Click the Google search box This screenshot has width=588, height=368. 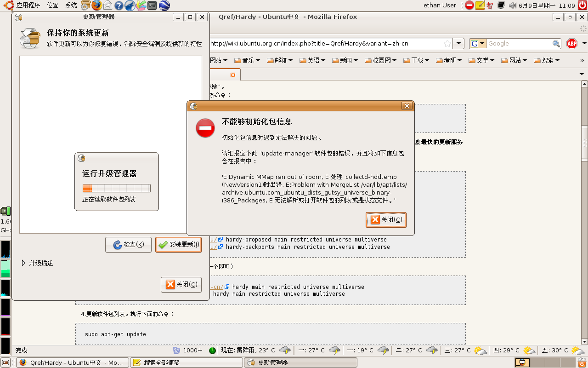point(519,44)
